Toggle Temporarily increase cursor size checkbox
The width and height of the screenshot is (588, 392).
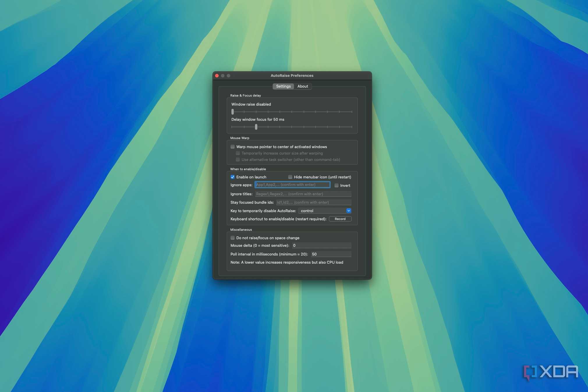tap(238, 153)
